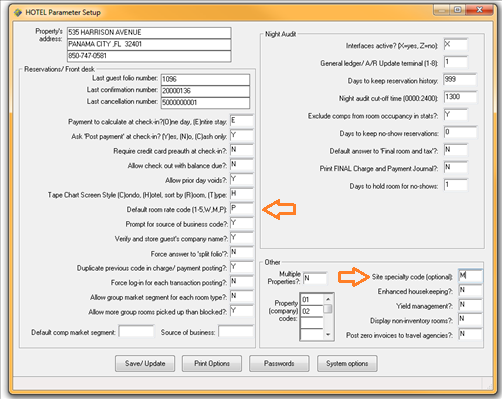502x399 pixels.
Task: Click the phone number 850-747-0581 field
Action: tap(149, 56)
